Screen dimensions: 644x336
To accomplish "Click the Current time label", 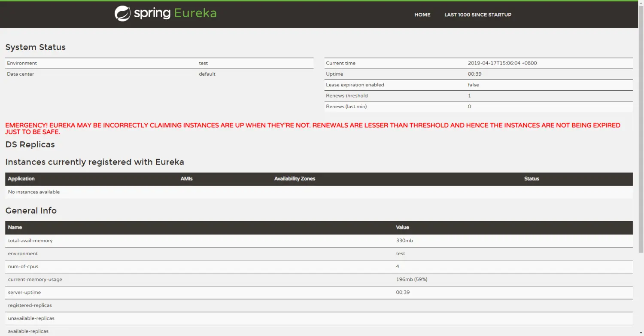I will 340,63.
